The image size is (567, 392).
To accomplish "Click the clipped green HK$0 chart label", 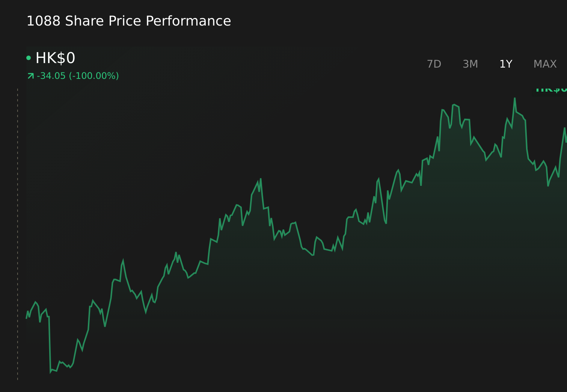I will tap(551, 90).
